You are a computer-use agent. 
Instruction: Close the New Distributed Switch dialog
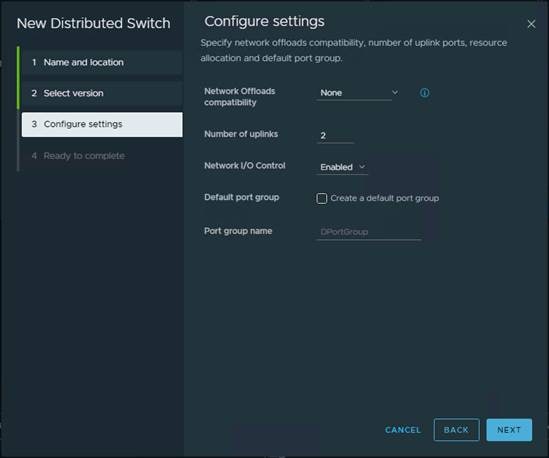pyautogui.click(x=531, y=24)
